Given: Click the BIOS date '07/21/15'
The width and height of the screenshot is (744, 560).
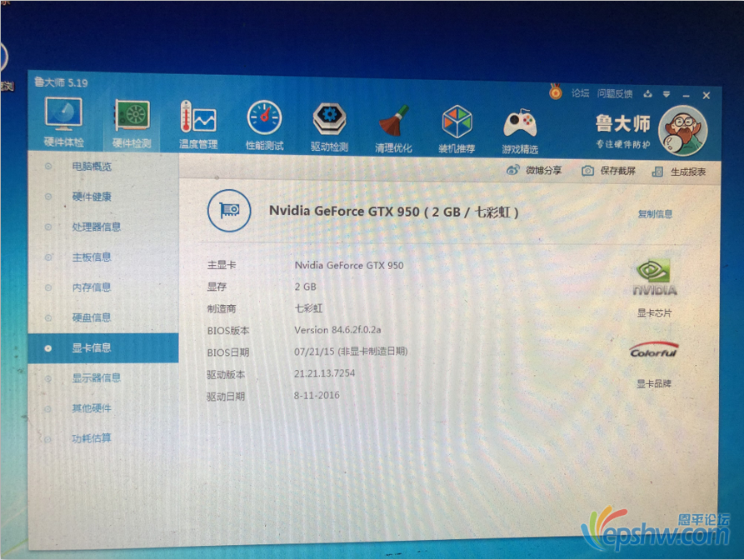Looking at the screenshot, I should click(x=314, y=352).
